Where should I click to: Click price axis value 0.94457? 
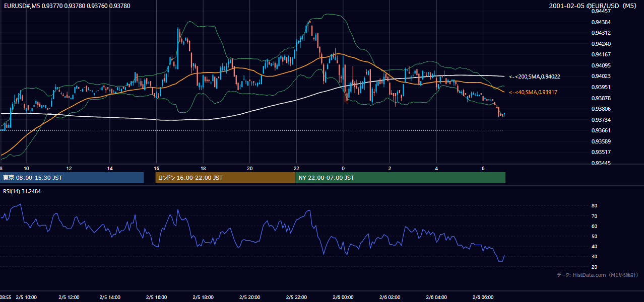pyautogui.click(x=602, y=11)
